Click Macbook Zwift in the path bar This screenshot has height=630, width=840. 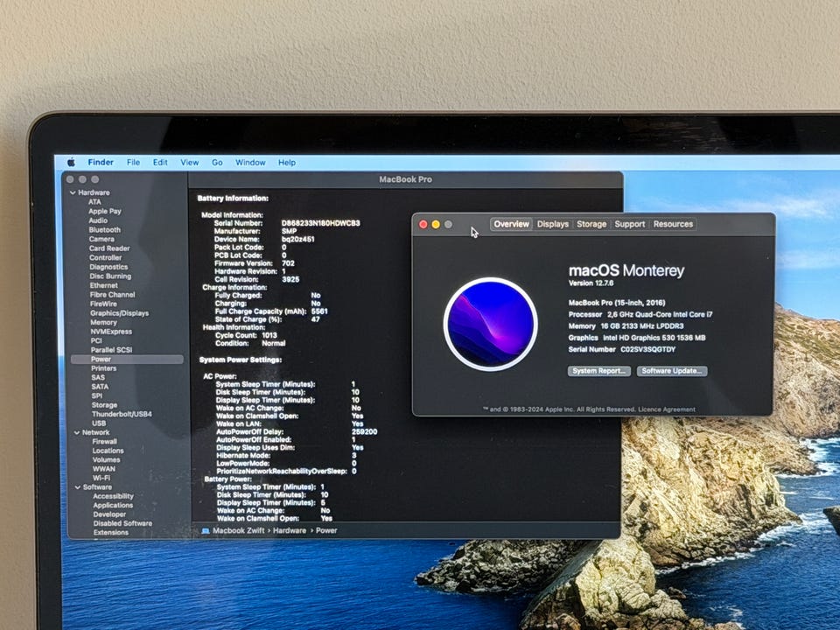(x=239, y=531)
